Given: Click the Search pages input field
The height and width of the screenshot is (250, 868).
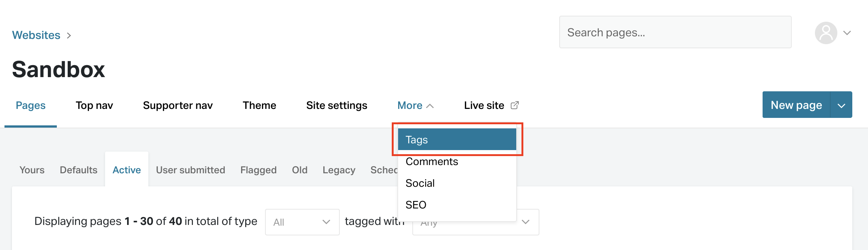Looking at the screenshot, I should [675, 32].
